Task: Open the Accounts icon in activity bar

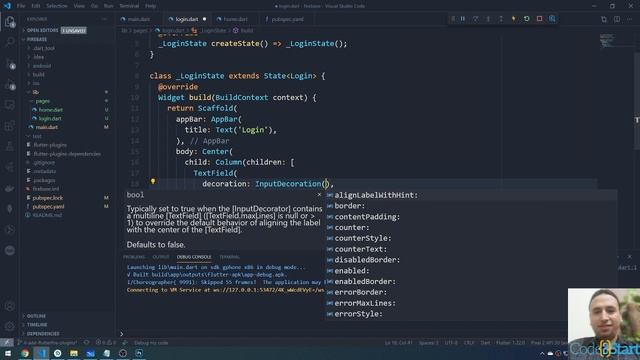Action: click(x=10, y=306)
